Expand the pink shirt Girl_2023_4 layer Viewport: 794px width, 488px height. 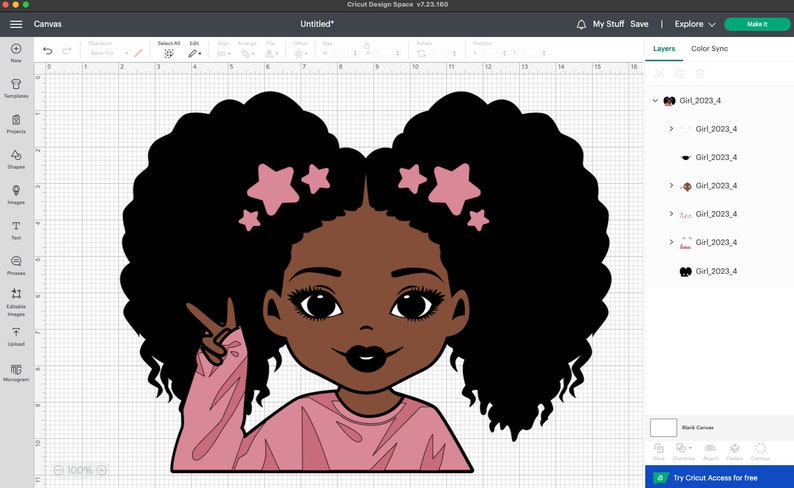[x=671, y=242]
